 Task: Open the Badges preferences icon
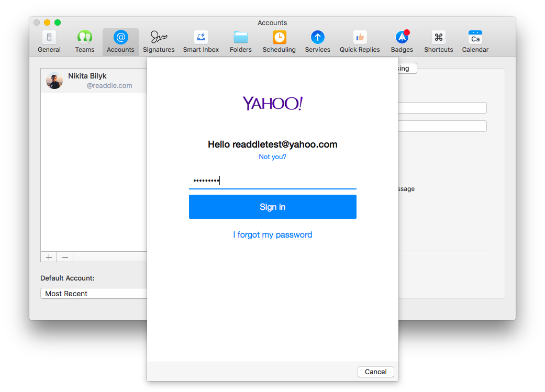pyautogui.click(x=402, y=41)
